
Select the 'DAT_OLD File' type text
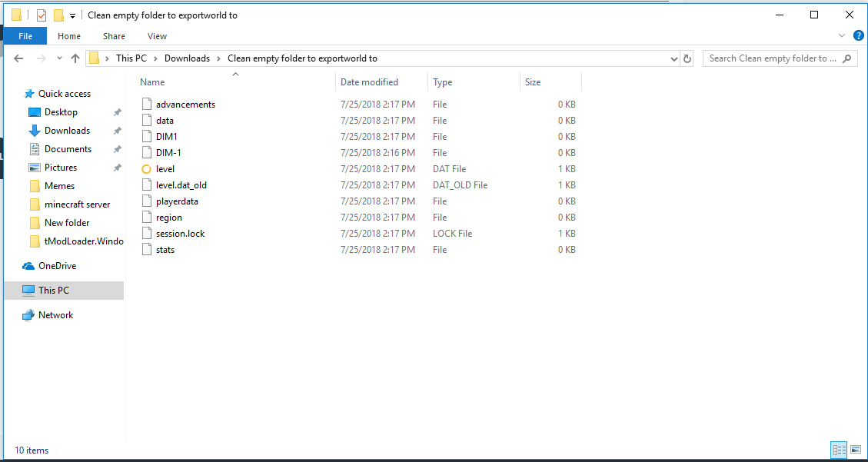(x=460, y=184)
